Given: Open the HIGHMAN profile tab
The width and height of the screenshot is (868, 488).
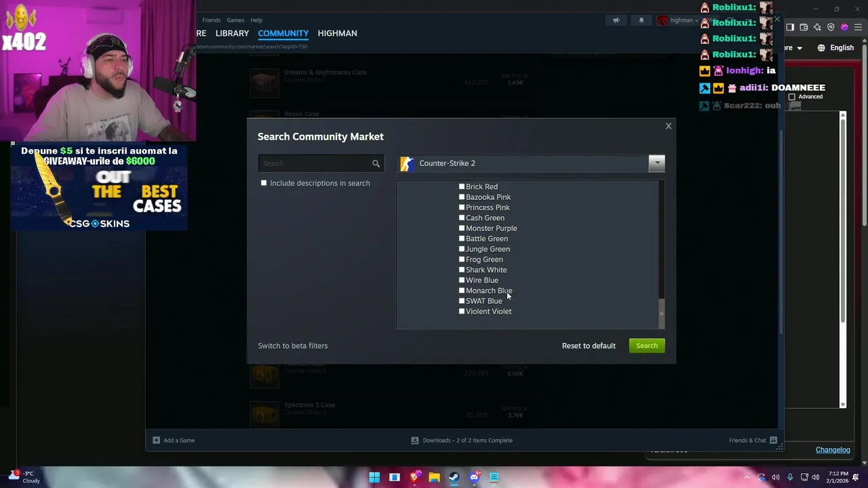Looking at the screenshot, I should (337, 33).
